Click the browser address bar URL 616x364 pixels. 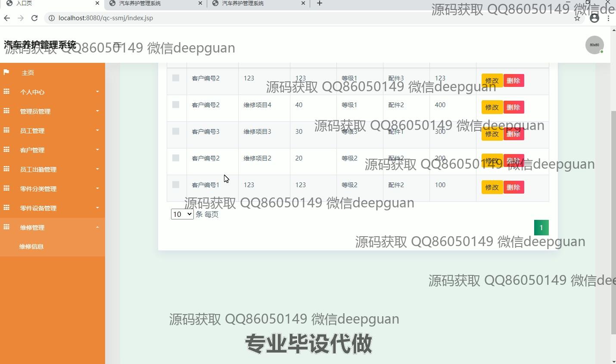(106, 18)
